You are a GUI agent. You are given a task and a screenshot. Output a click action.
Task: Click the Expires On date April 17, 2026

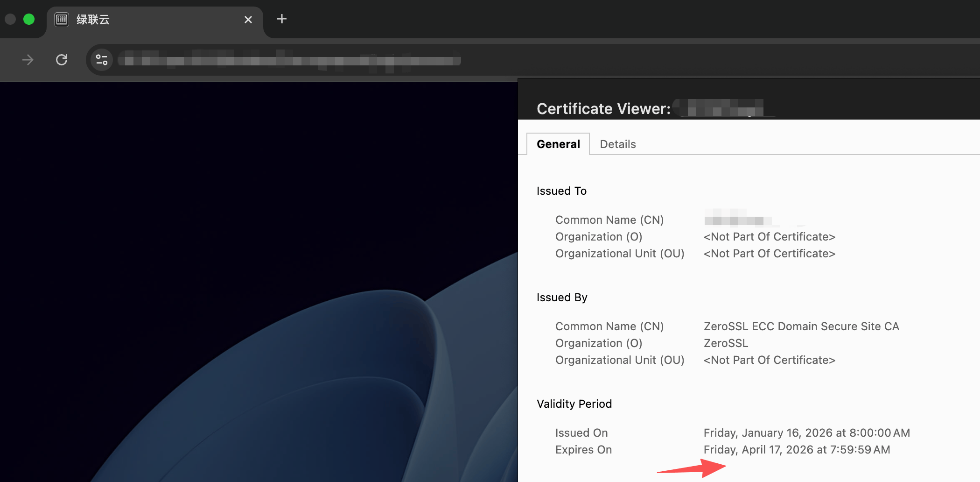click(797, 450)
